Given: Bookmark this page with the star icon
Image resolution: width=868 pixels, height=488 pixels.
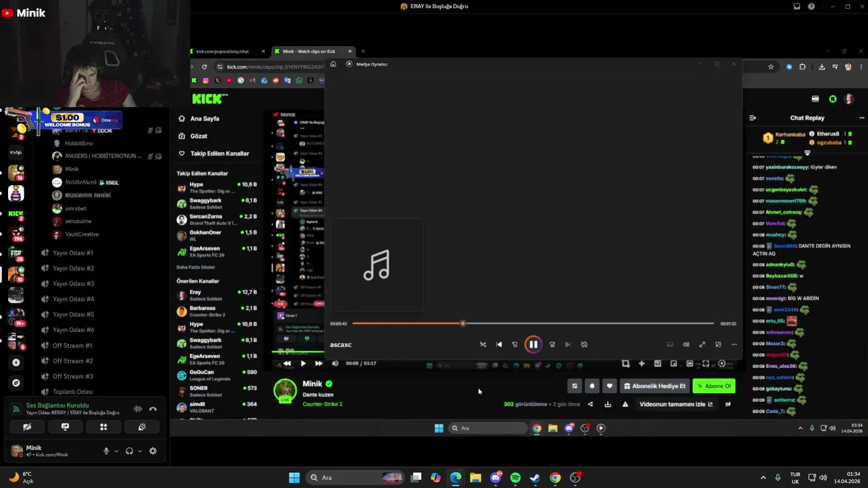Looking at the screenshot, I should point(771,66).
